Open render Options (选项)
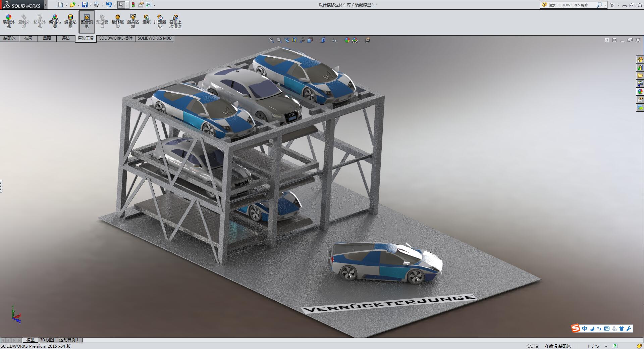The image size is (644, 349). point(147,19)
